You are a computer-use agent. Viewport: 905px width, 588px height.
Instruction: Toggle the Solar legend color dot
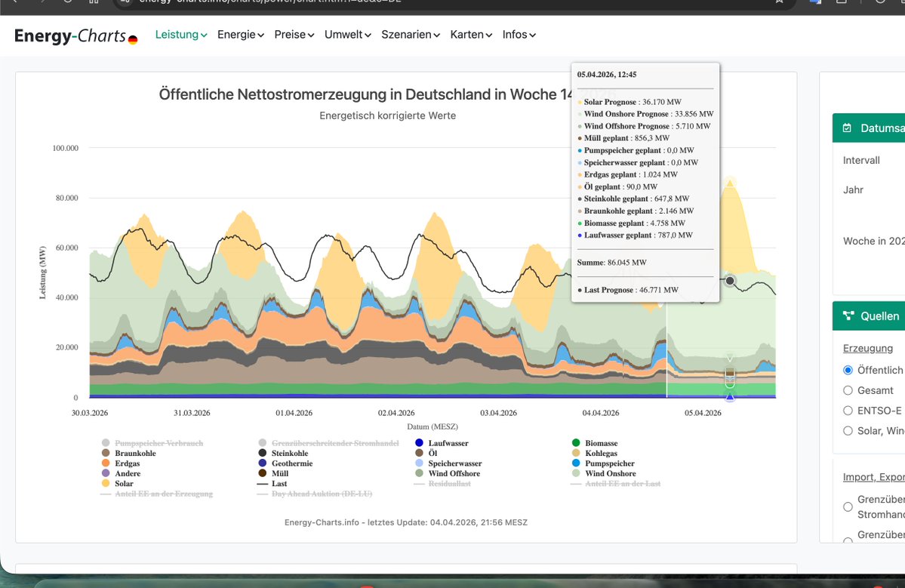click(106, 484)
